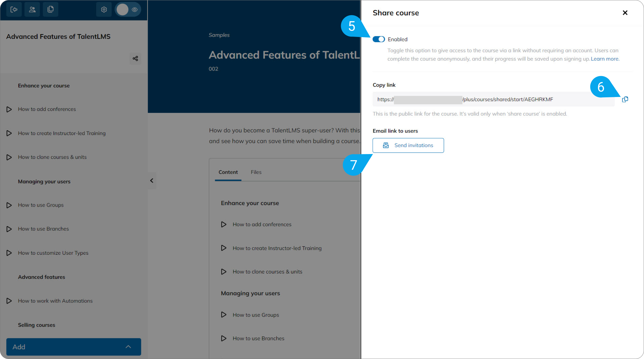
Task: Open How to create Instructor-led Training in Content list
Action: coord(277,248)
